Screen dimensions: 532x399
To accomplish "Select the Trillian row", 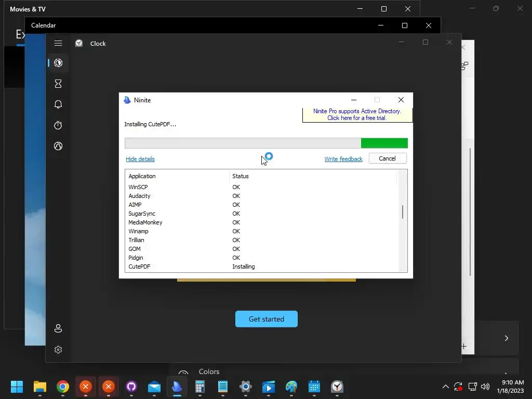I will pyautogui.click(x=261, y=240).
